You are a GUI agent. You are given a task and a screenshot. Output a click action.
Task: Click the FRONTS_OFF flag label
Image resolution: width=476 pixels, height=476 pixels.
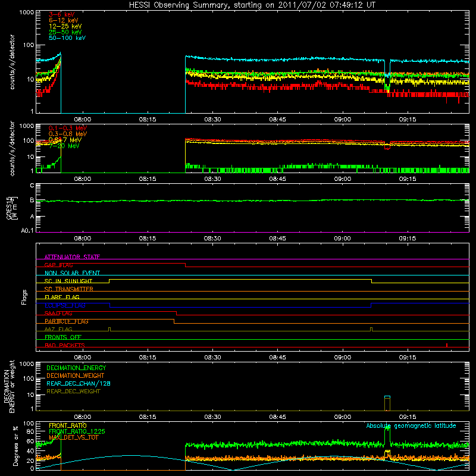63,337
